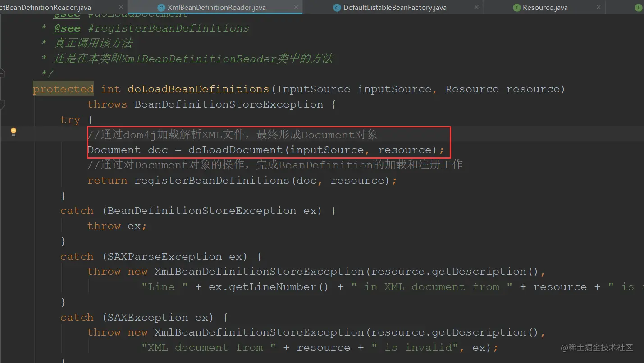This screenshot has width=644, height=363.
Task: Click the yellow lightbulb intention icon
Action: pyautogui.click(x=14, y=132)
